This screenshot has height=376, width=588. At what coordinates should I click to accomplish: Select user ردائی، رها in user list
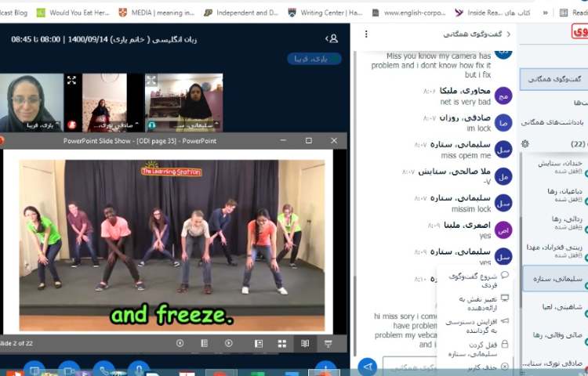click(556, 222)
